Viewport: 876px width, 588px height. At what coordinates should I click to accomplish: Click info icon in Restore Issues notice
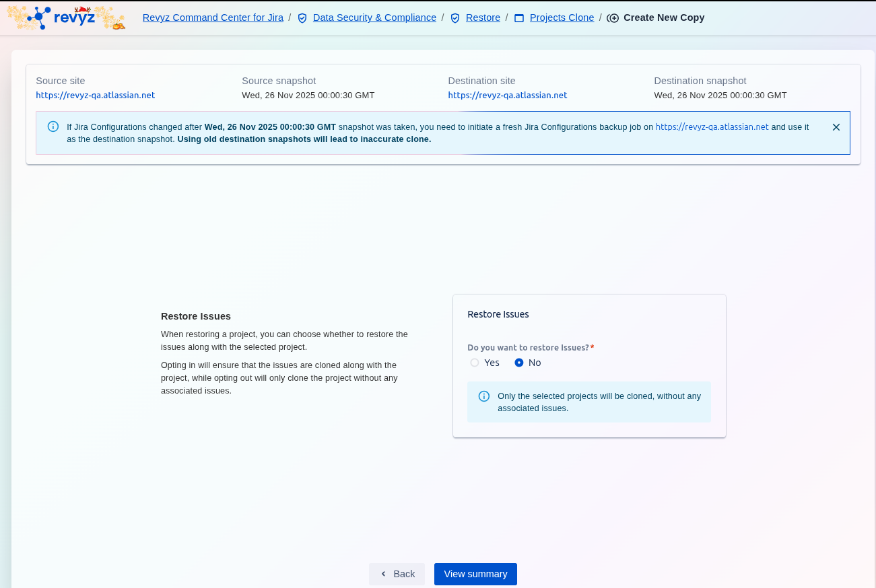(483, 396)
